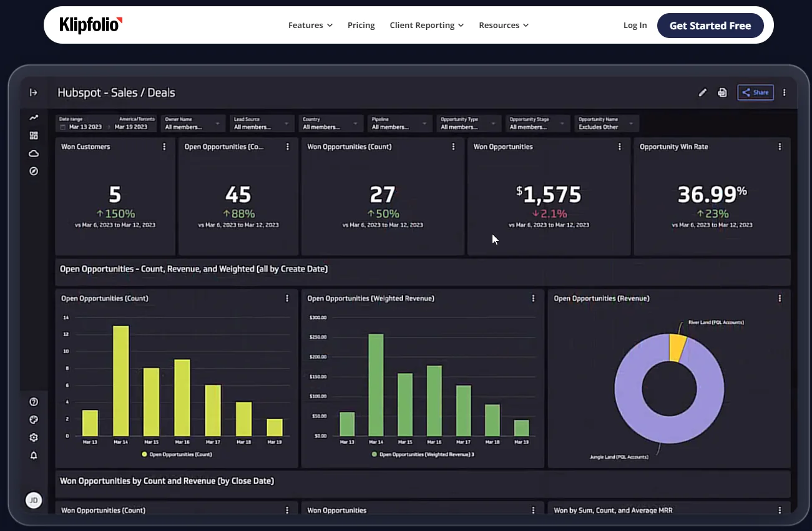The image size is (812, 531).
Task: Open the dashboard three-dot menu beside Share
Action: (x=785, y=92)
